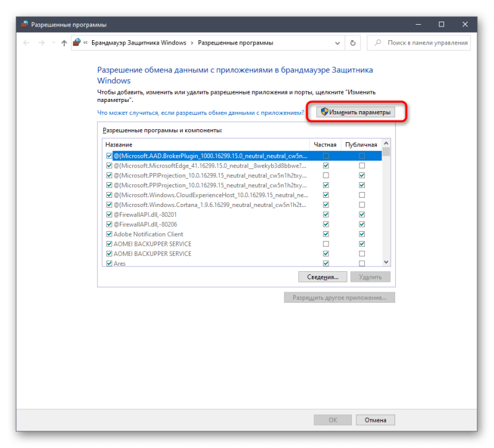This screenshot has height=448, width=494.
Task: Click Изменить параметры button
Action: [356, 112]
